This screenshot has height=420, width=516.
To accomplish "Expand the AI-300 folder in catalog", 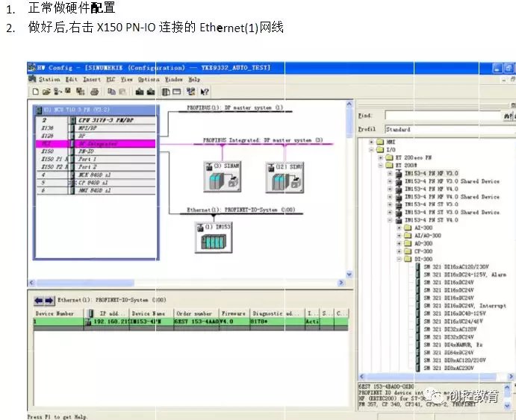I will 400,228.
